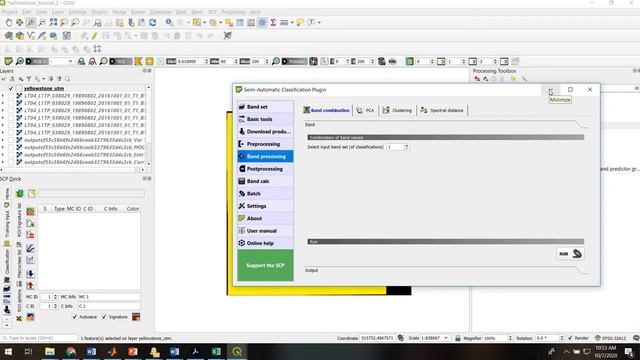The width and height of the screenshot is (640, 360).
Task: Expand the layer node ending _Var
Action: point(3,140)
